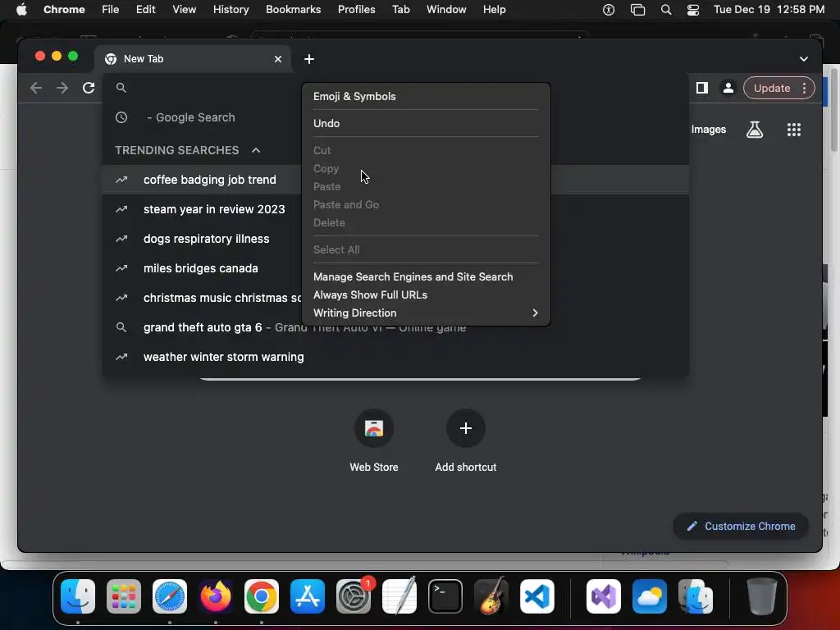
Task: Choose Manage Search Engines and Site Search
Action: point(426,277)
